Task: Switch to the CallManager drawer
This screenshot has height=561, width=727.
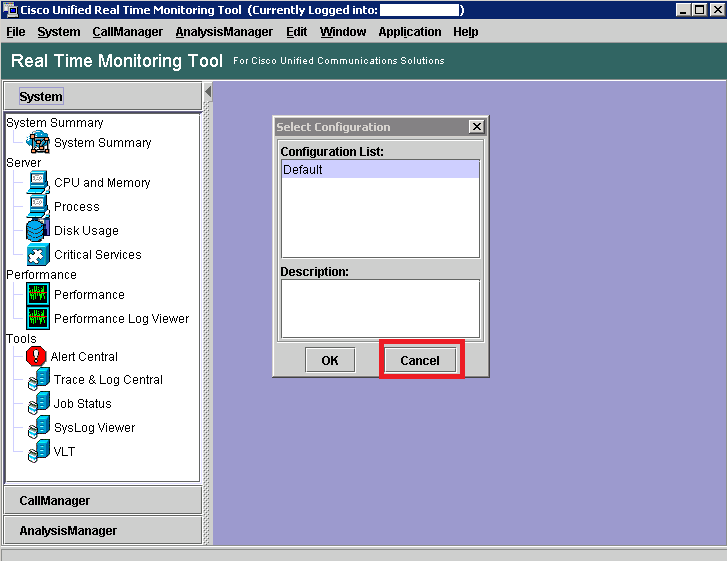Action: 103,500
